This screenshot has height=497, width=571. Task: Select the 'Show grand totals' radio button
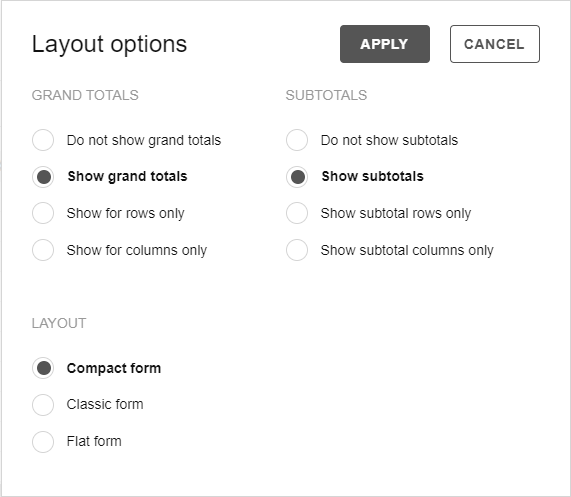tap(43, 177)
